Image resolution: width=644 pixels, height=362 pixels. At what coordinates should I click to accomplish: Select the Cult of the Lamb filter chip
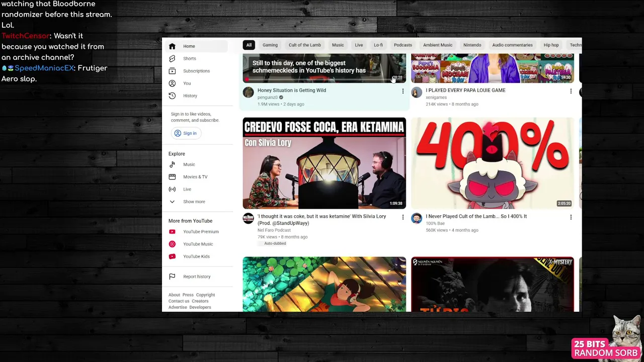pyautogui.click(x=305, y=45)
